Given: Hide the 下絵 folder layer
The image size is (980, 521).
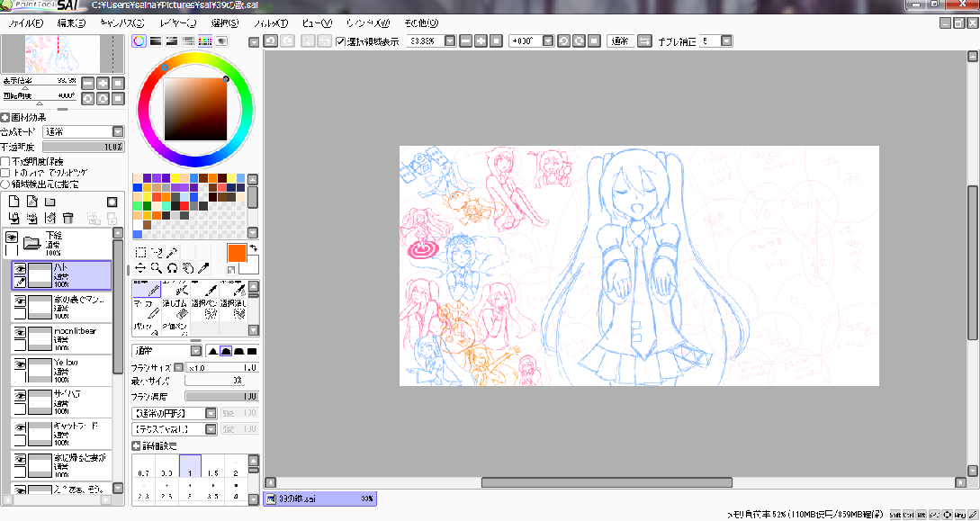Looking at the screenshot, I should (x=12, y=237).
